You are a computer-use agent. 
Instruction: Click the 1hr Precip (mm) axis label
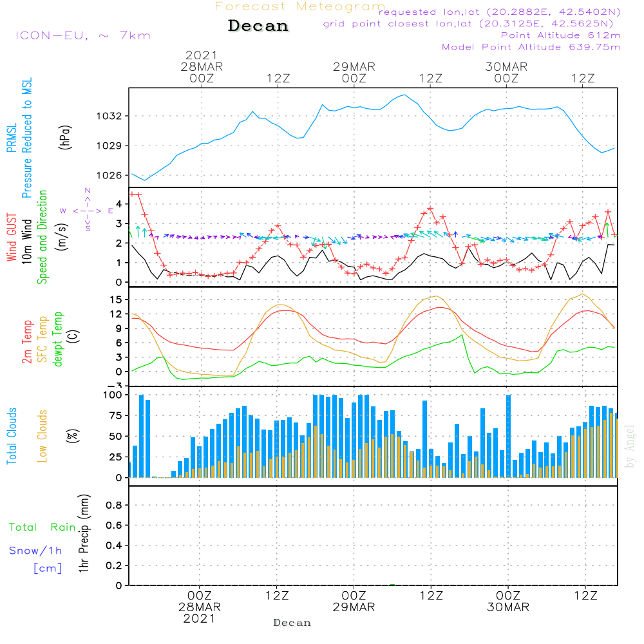[83, 534]
